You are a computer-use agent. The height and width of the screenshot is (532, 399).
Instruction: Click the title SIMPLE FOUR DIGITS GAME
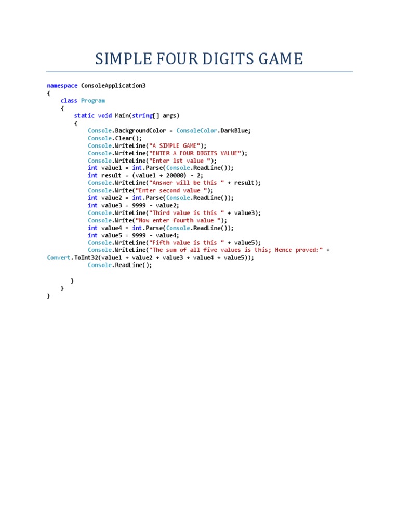199,59
